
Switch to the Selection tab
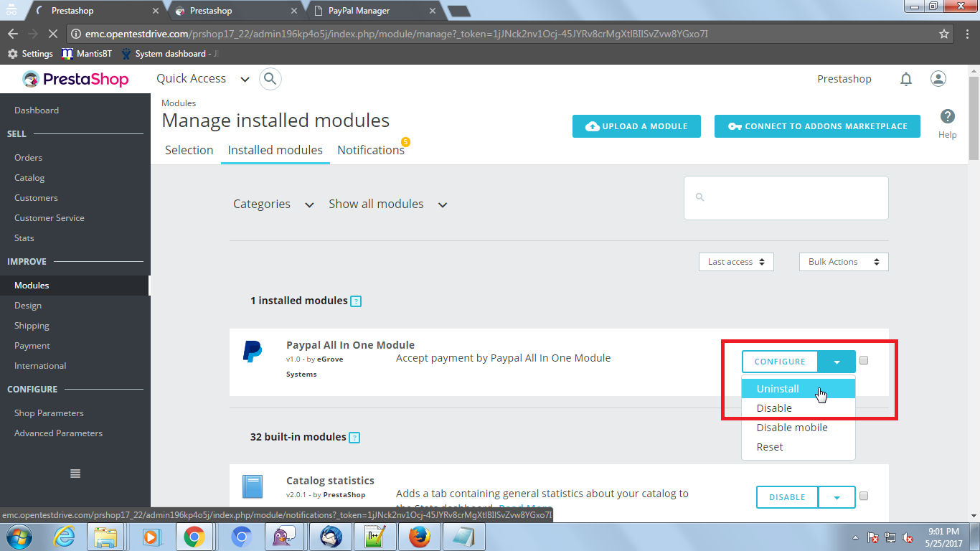tap(189, 151)
